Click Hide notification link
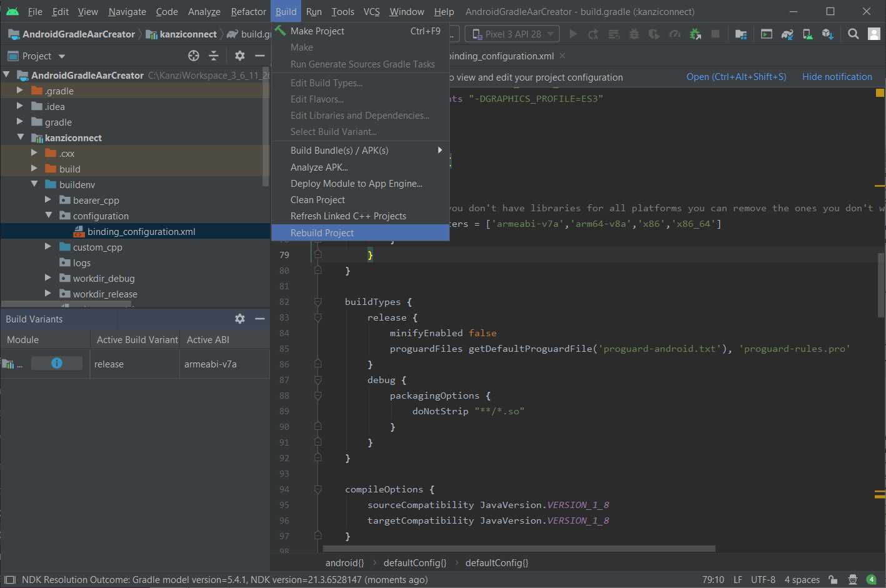 coord(837,76)
